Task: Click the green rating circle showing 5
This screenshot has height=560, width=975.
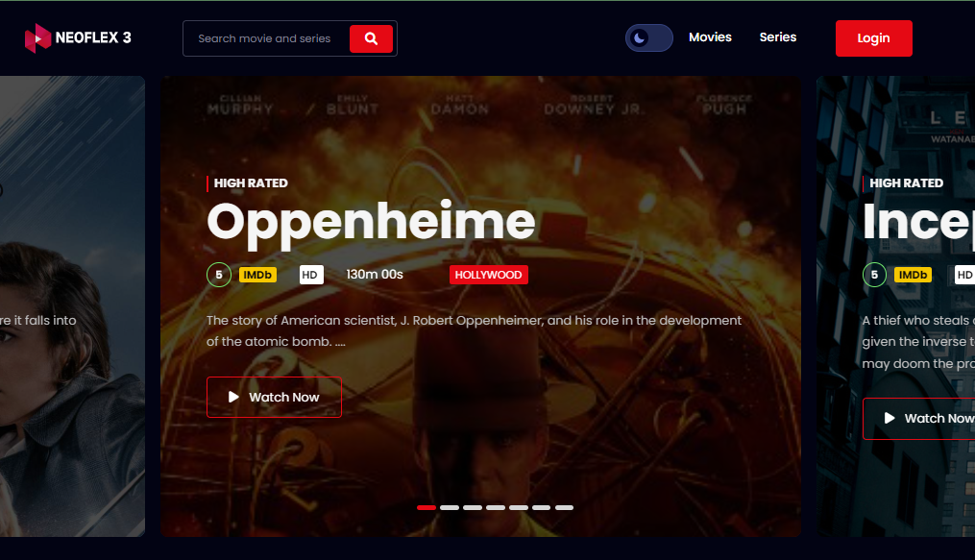Action: pos(217,275)
